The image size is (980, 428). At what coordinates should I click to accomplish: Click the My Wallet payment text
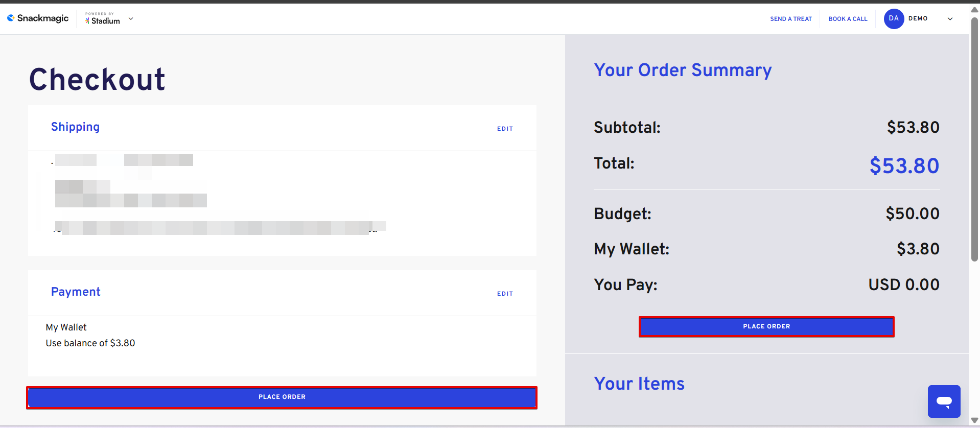click(x=66, y=327)
